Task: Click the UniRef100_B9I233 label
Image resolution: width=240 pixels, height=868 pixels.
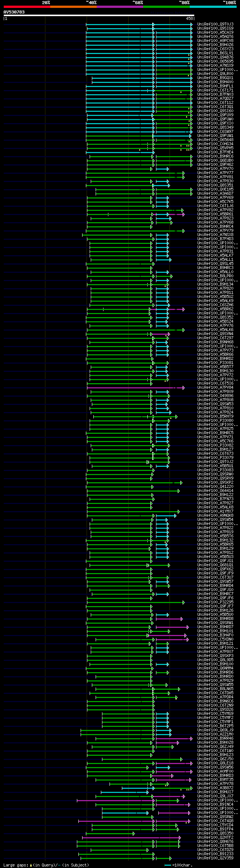Action: pos(215,854)
